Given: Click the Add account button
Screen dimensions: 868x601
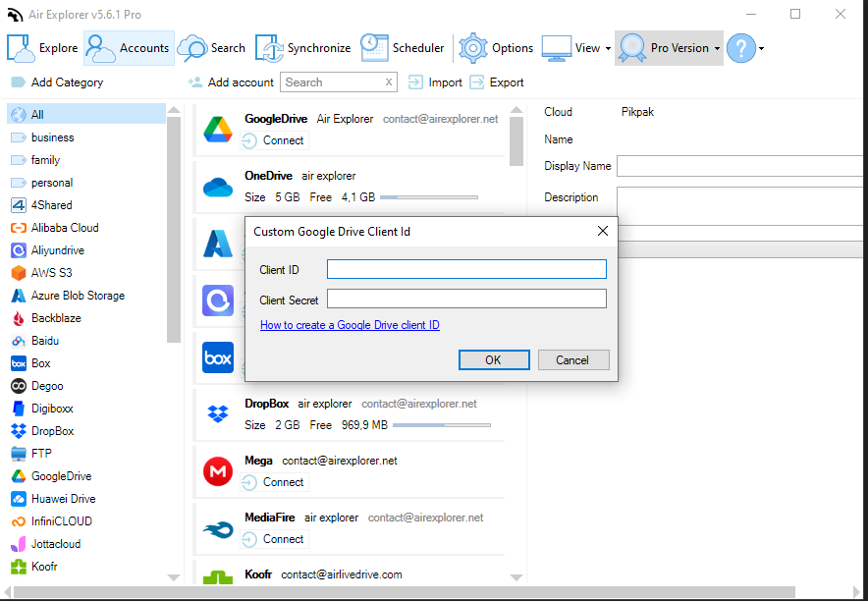Looking at the screenshot, I should pyautogui.click(x=231, y=82).
